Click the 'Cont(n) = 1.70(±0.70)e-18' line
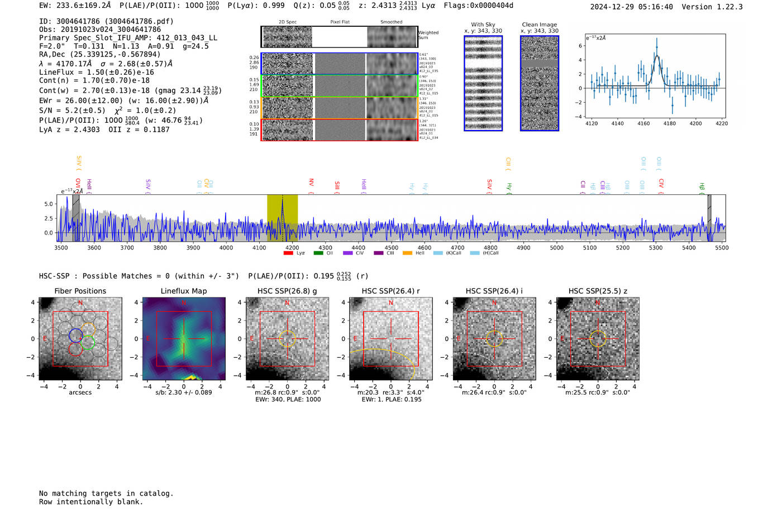 94,80
